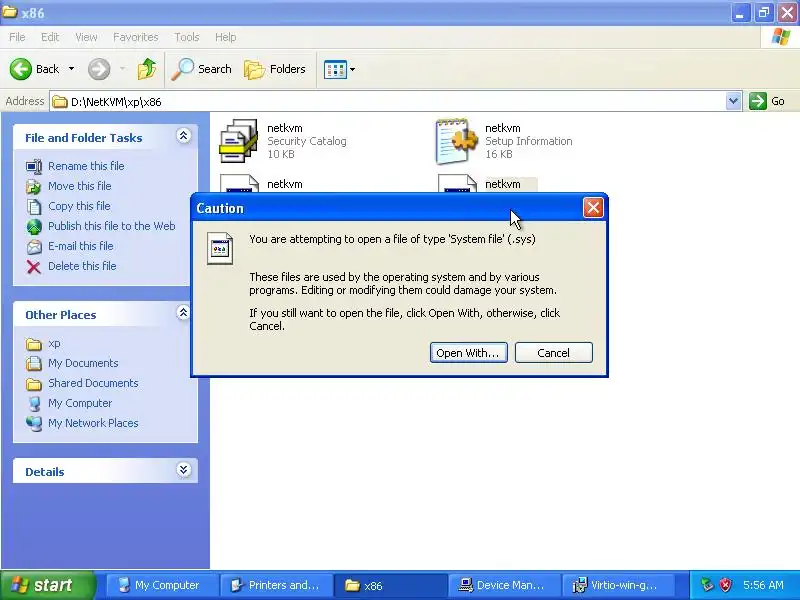Close the Caution dialog
800x600 pixels.
(x=593, y=208)
